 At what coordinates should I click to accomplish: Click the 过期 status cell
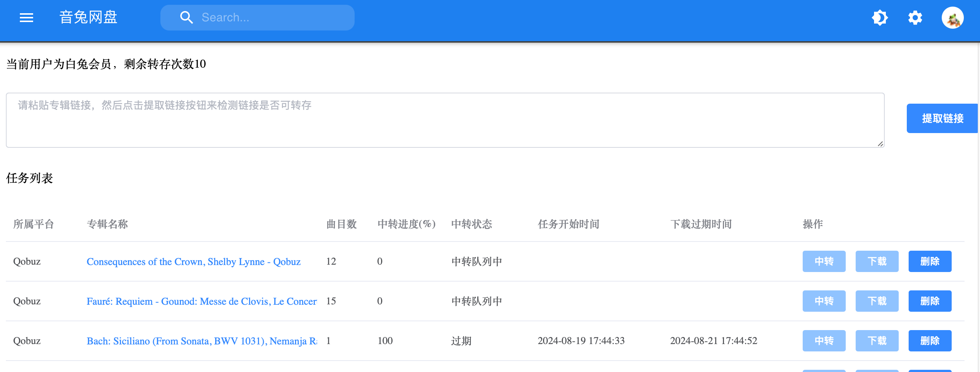[x=461, y=341]
